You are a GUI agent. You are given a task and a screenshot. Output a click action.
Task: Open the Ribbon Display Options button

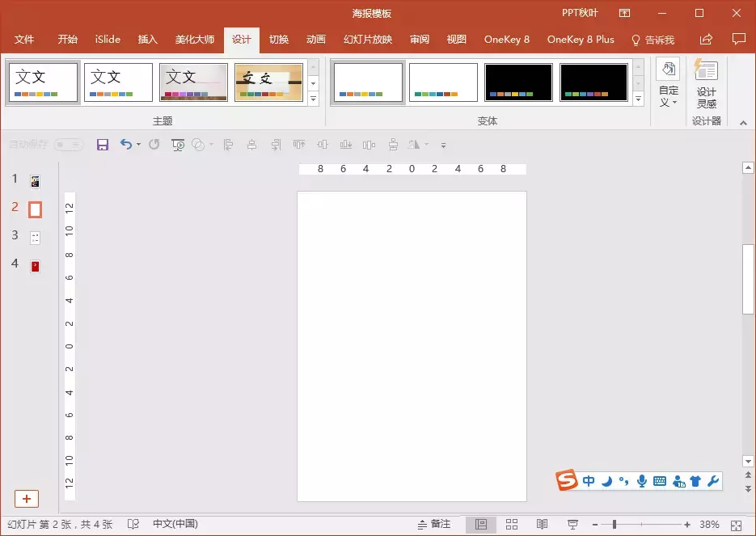click(624, 13)
